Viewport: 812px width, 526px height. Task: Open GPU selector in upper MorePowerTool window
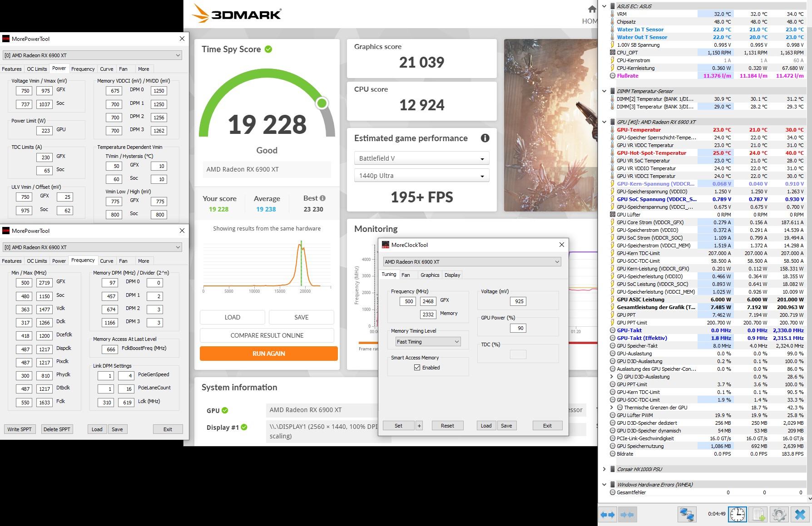click(92, 55)
